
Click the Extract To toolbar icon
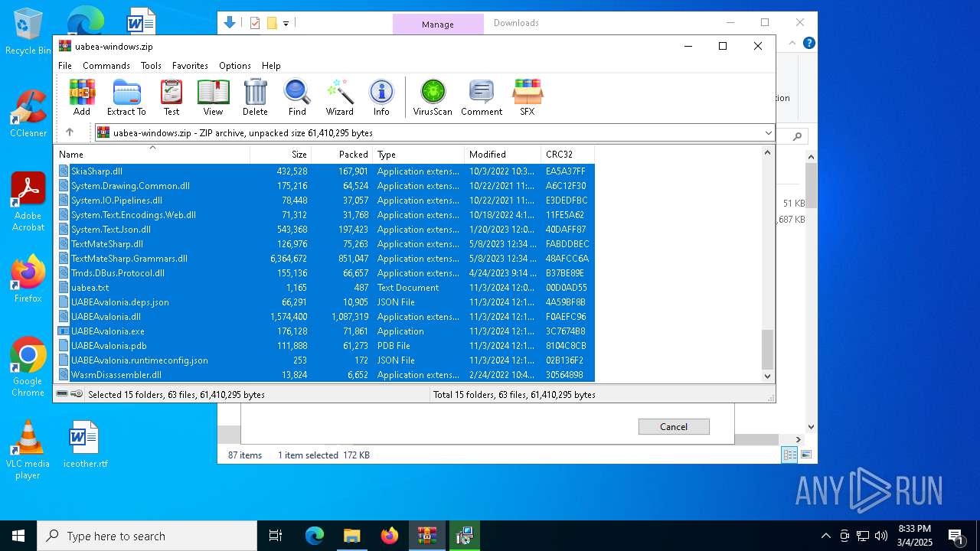tap(126, 97)
